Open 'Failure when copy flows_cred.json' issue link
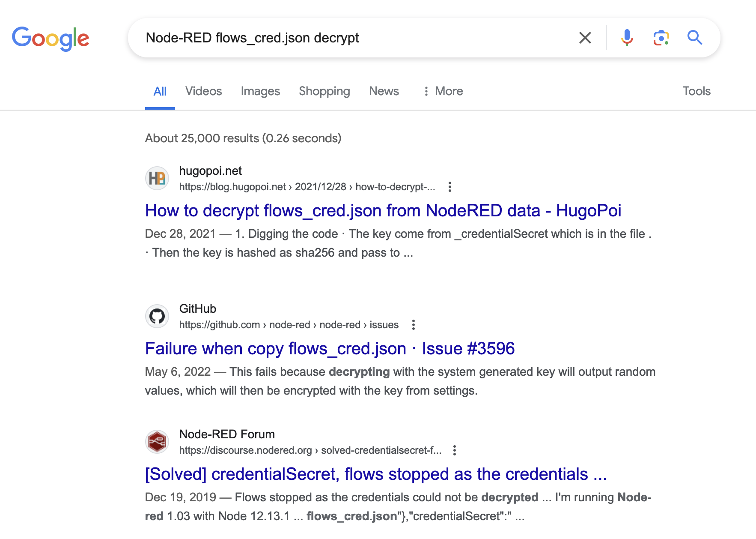This screenshot has width=756, height=539. [x=330, y=349]
